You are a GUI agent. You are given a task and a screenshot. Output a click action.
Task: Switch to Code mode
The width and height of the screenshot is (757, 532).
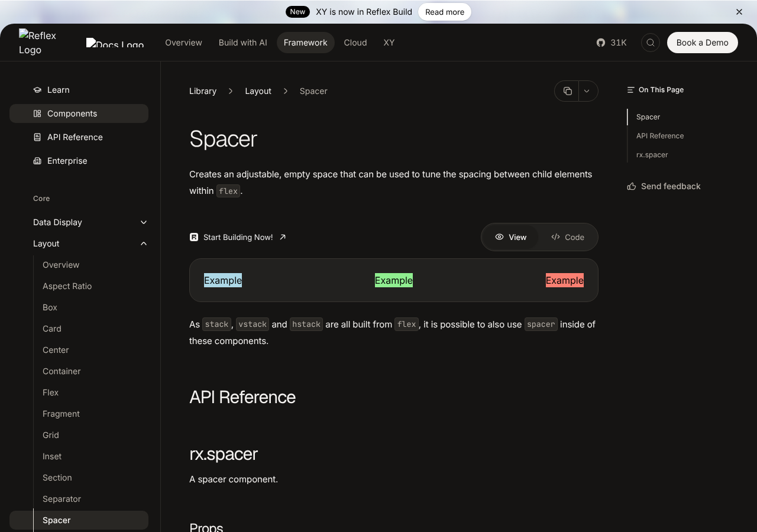click(x=568, y=237)
